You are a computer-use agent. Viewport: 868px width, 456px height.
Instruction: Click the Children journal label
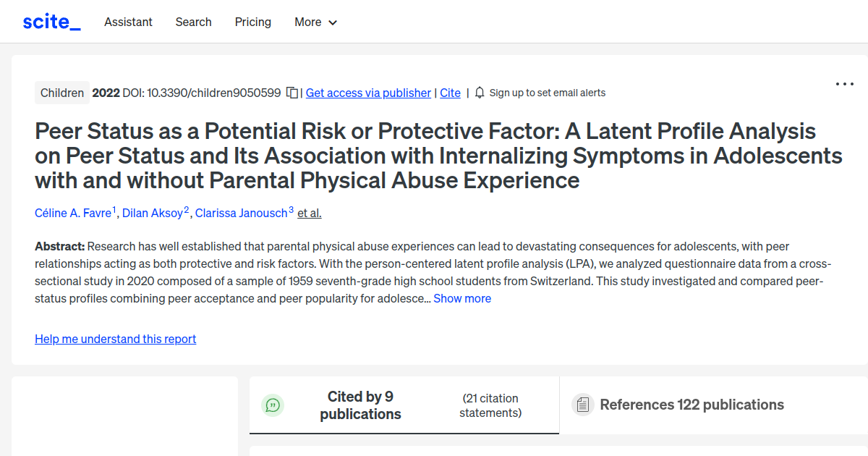(61, 93)
